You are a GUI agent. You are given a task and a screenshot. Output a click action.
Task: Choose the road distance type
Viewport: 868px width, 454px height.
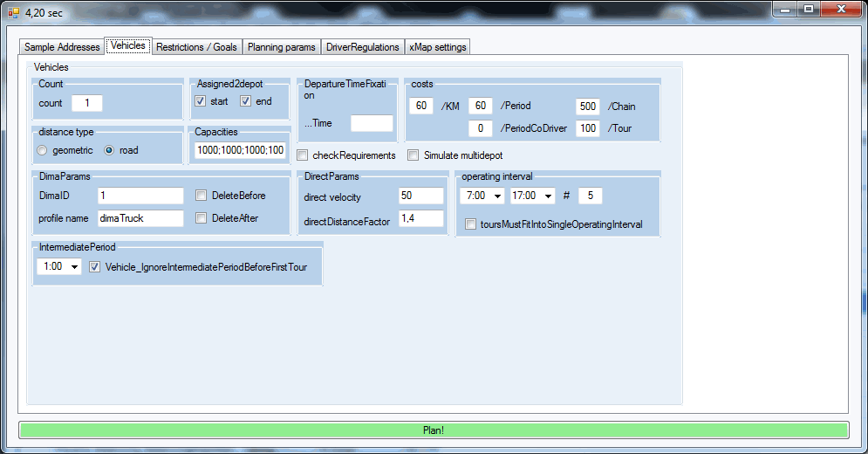[x=109, y=150]
